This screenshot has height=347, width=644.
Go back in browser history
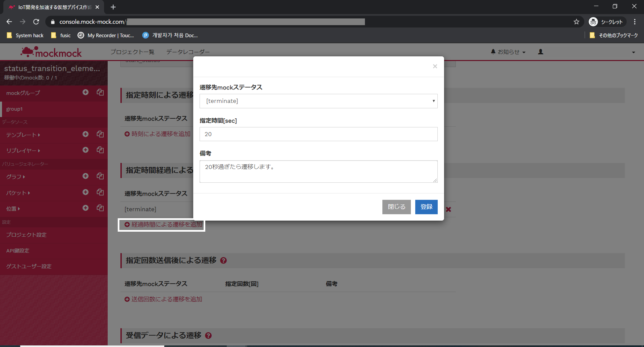[x=9, y=22]
